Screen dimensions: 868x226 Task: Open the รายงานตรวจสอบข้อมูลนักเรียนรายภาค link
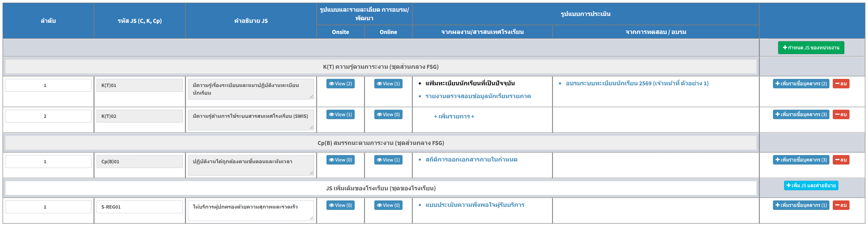pos(478,96)
